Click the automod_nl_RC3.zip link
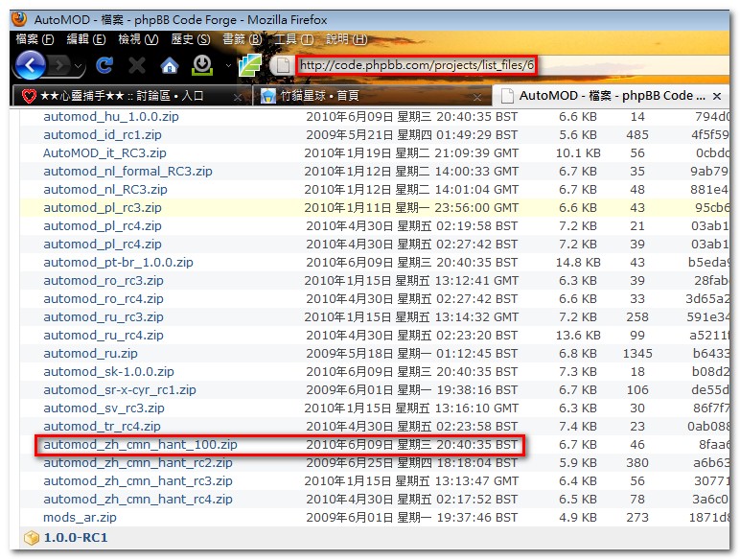The image size is (740, 560). pyautogui.click(x=105, y=190)
